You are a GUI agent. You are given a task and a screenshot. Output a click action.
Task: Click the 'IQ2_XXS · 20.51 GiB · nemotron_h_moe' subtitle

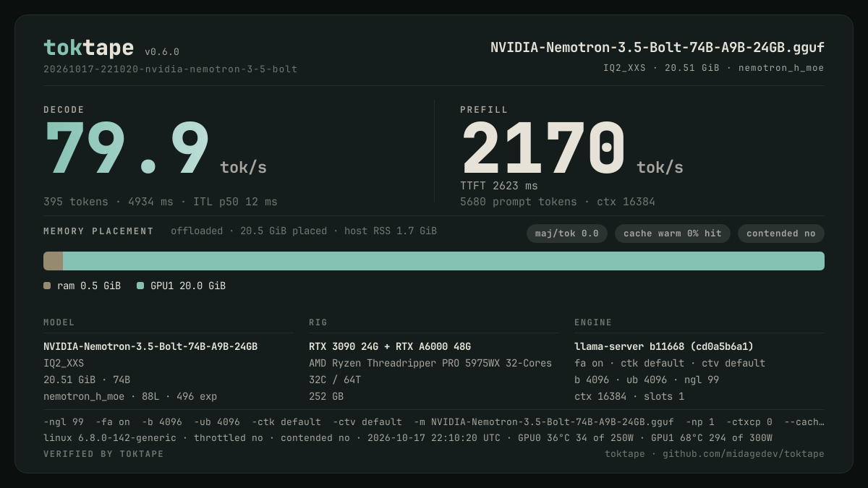coord(714,68)
